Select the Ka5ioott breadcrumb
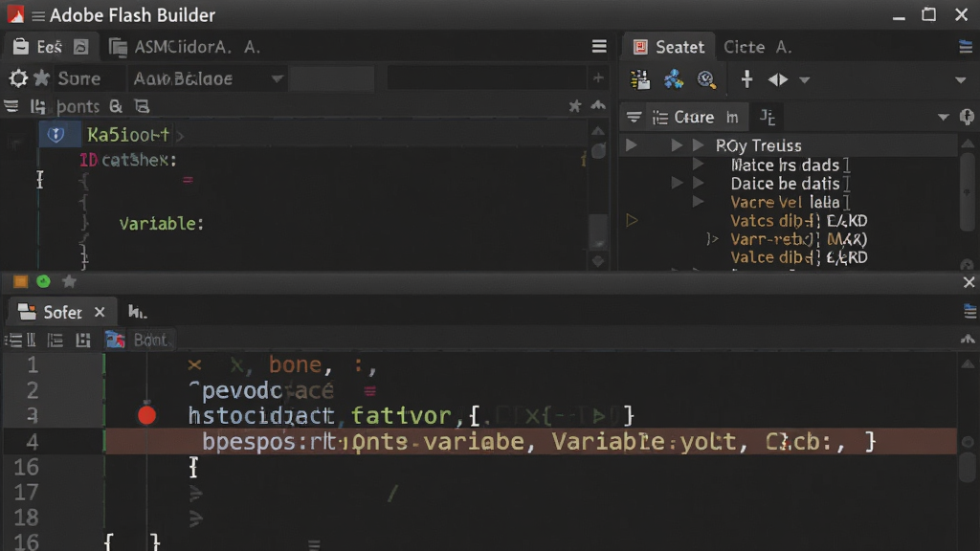980x551 pixels. coord(128,135)
